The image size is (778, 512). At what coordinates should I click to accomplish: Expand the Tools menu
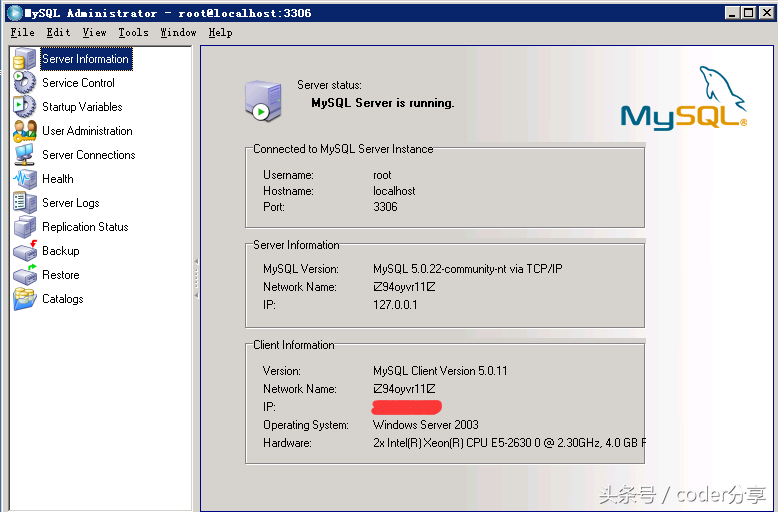[x=133, y=32]
